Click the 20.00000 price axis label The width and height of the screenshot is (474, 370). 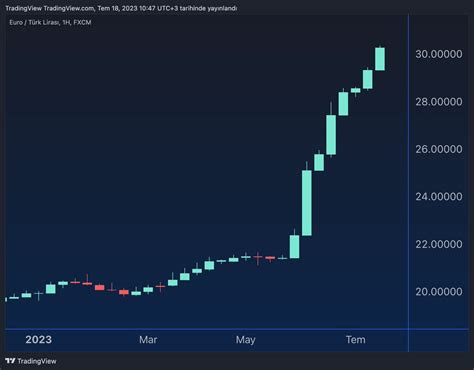pos(439,292)
